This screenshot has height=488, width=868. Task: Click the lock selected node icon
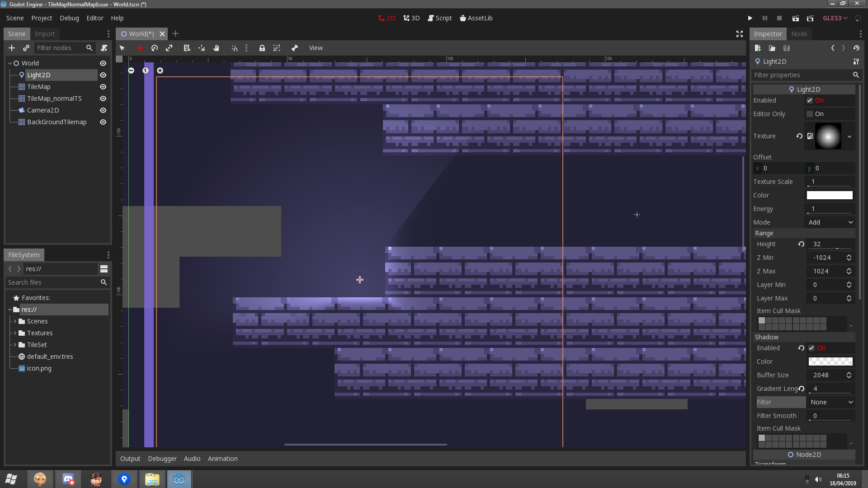pyautogui.click(x=262, y=48)
